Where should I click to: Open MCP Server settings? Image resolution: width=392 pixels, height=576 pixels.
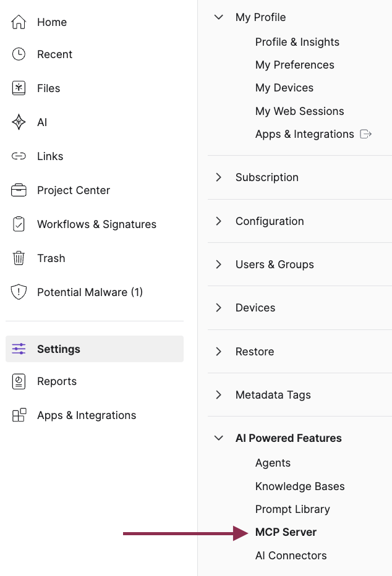[286, 532]
